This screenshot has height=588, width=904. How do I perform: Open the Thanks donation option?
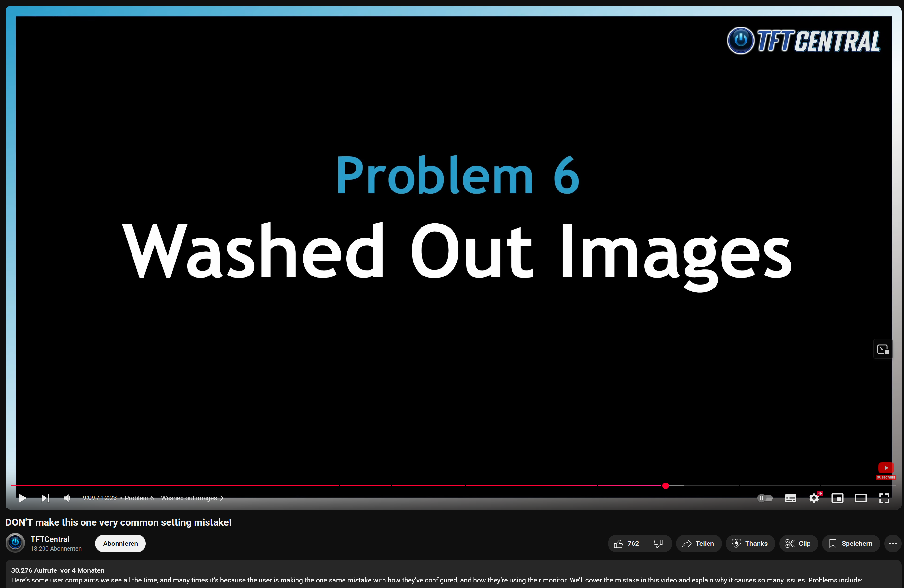pyautogui.click(x=750, y=543)
